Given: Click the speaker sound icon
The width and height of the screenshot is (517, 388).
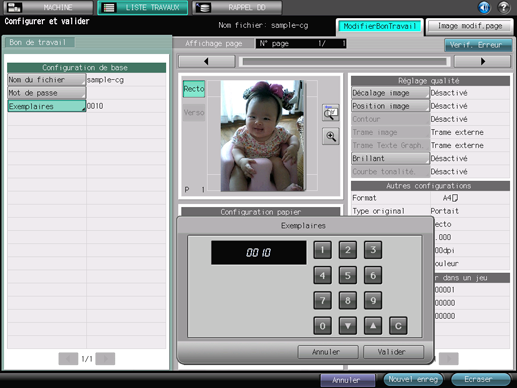Looking at the screenshot, I should pos(484,7).
